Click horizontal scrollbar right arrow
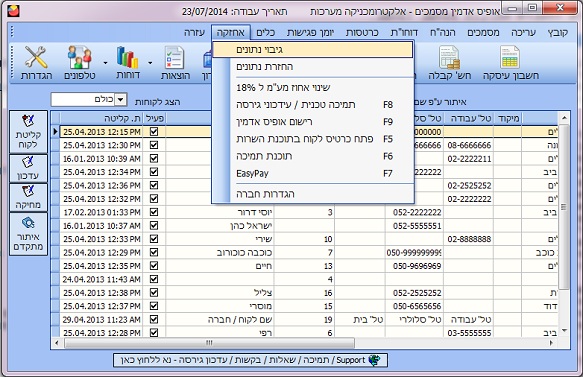Viewport: 583px width, 377px height. pyautogui.click(x=551, y=343)
